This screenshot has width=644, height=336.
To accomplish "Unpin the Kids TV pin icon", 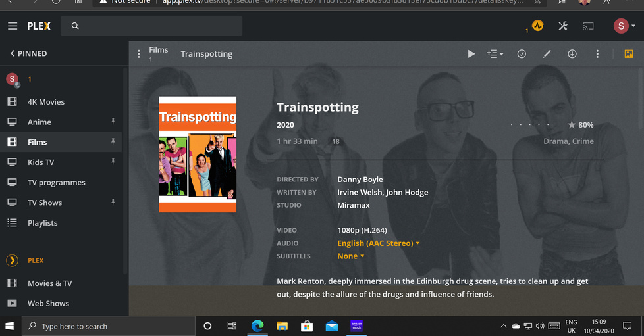I will (x=113, y=162).
